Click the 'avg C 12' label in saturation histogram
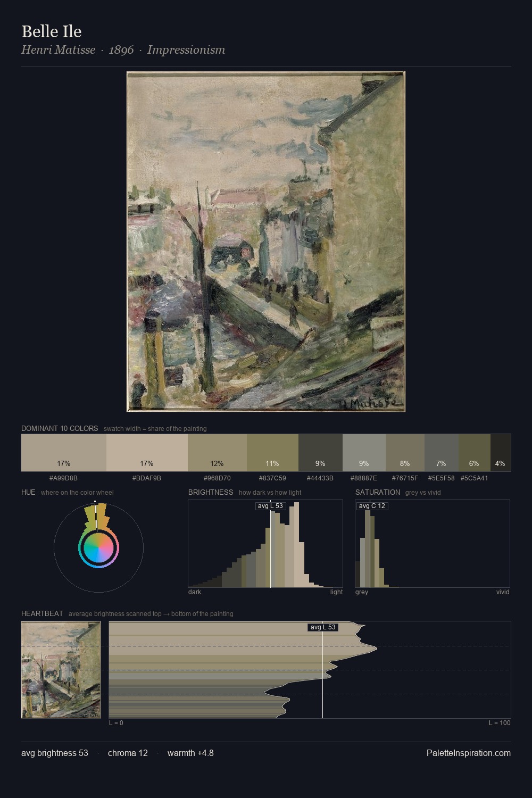This screenshot has height=798, width=532. [x=372, y=506]
